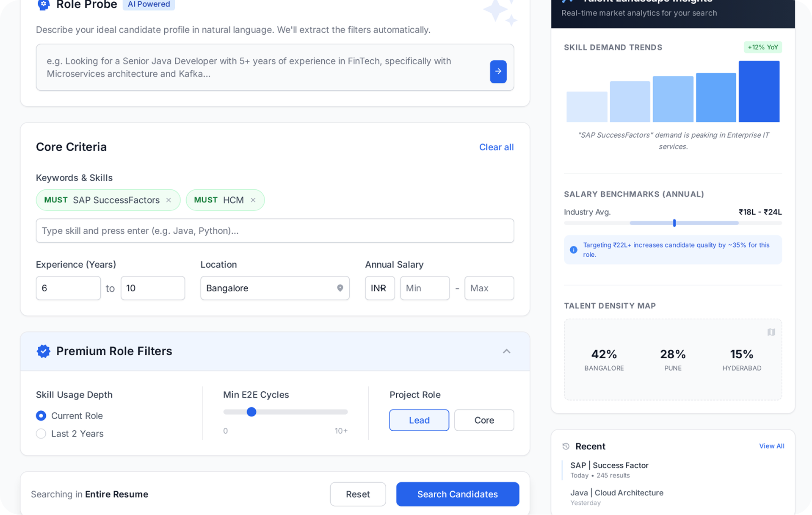Open the Bangalore location field

[x=275, y=288]
